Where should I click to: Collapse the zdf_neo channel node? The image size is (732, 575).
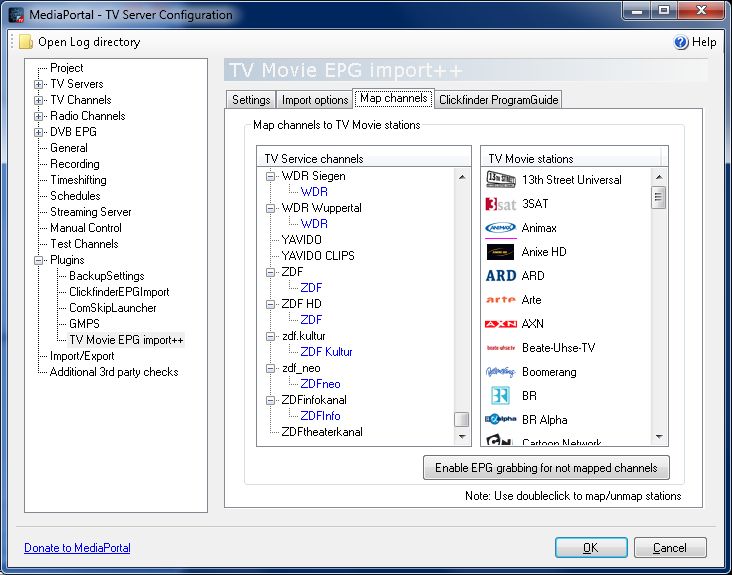point(270,368)
